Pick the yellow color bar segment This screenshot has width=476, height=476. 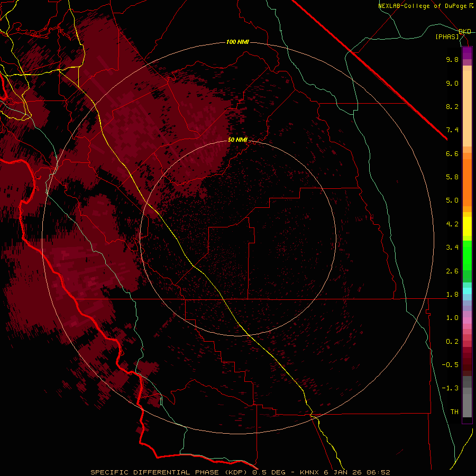pyautogui.click(x=467, y=226)
